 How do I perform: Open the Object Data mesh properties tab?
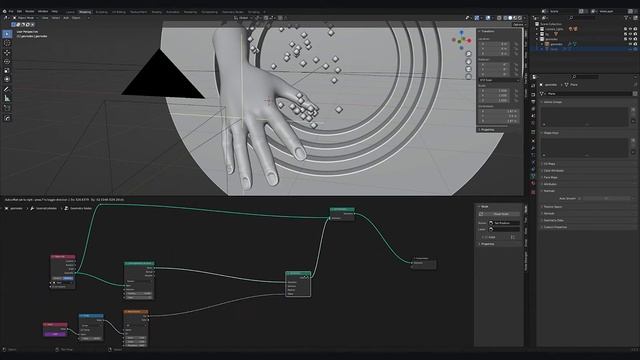coord(533,176)
